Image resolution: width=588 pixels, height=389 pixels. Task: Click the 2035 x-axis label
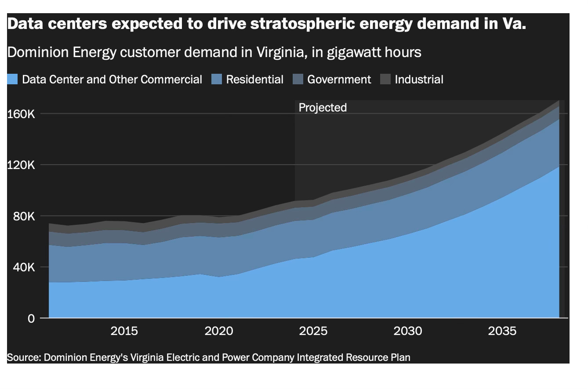click(503, 331)
